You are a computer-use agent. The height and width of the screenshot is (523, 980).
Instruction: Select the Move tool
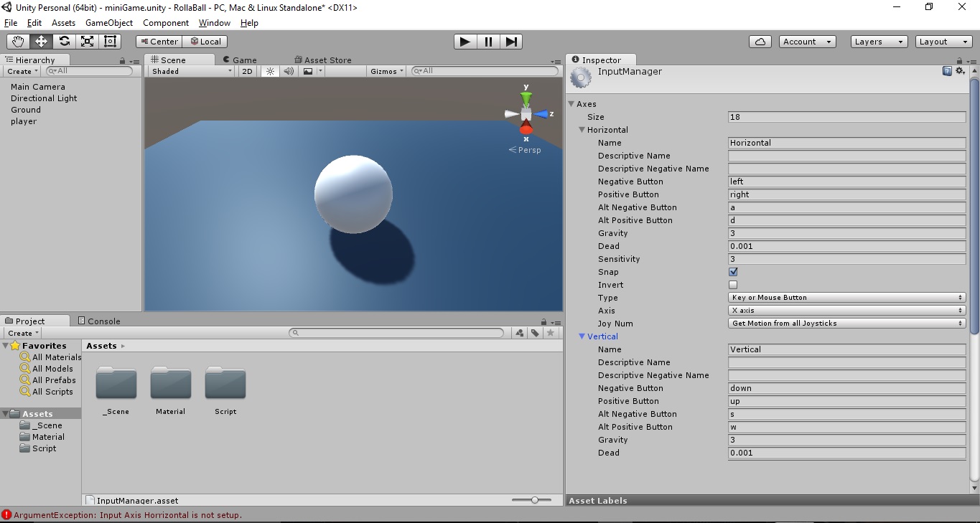point(41,41)
